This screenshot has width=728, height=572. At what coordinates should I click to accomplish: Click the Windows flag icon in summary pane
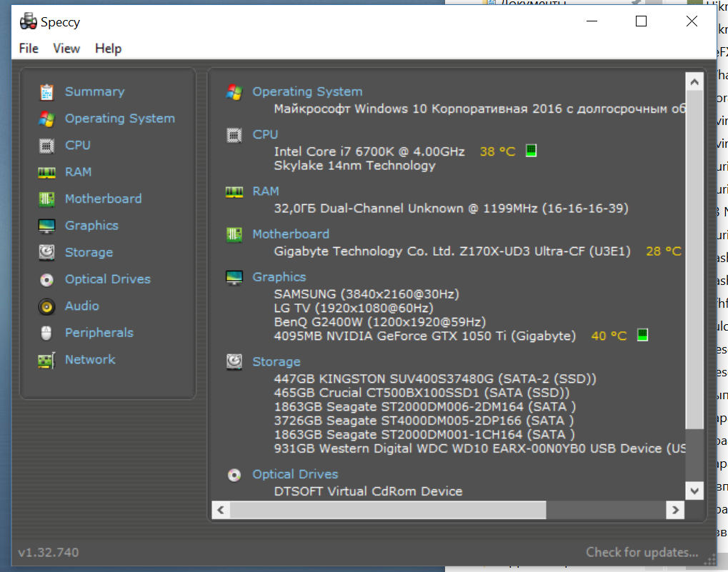[x=234, y=92]
